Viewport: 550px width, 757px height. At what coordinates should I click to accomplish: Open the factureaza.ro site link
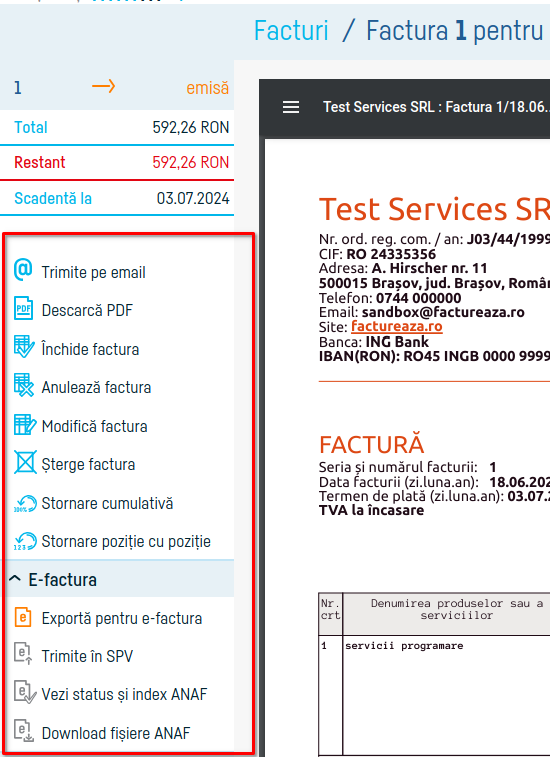(396, 326)
